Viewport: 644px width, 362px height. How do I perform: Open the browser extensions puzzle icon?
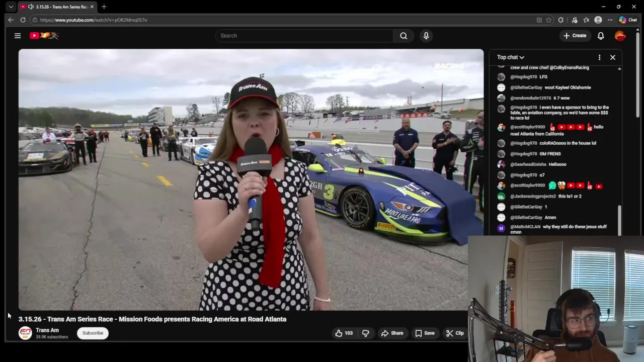[561, 20]
